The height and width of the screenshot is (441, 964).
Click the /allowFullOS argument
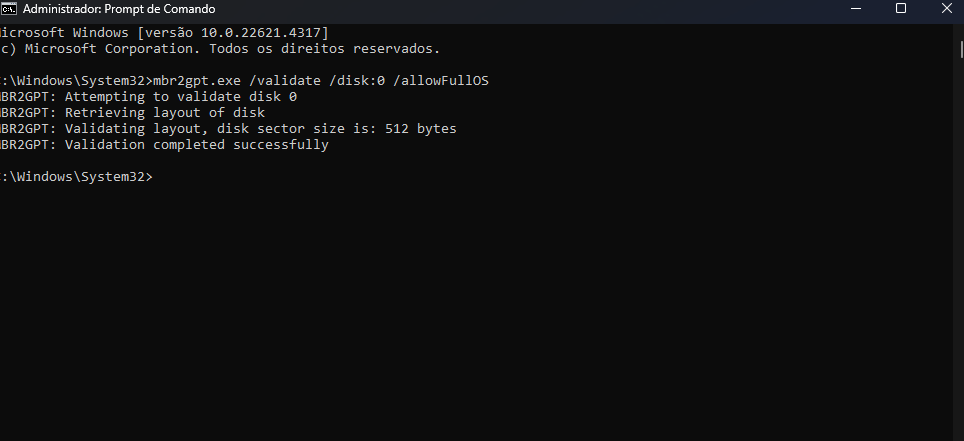tap(445, 81)
